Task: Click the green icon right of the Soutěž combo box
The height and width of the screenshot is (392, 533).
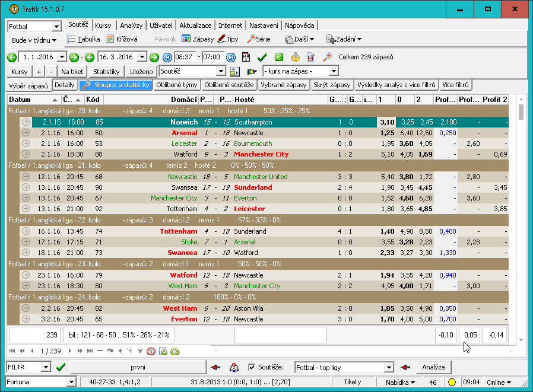Action: (x=234, y=71)
